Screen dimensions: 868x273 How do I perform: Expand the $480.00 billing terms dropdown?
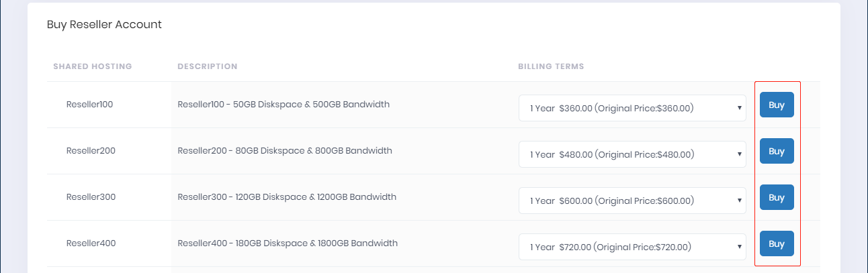(x=632, y=154)
